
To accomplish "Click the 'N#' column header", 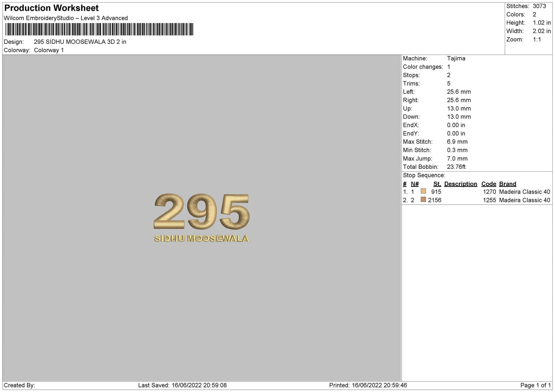I will [415, 184].
